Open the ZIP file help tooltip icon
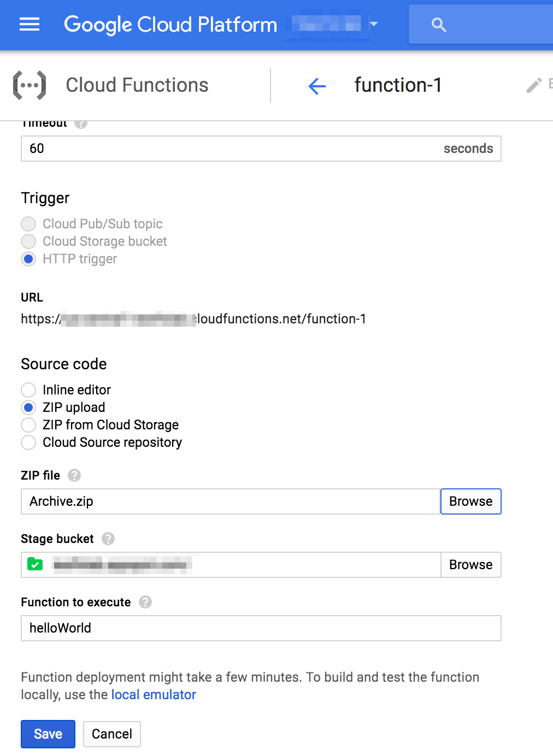553x756 pixels. [74, 475]
